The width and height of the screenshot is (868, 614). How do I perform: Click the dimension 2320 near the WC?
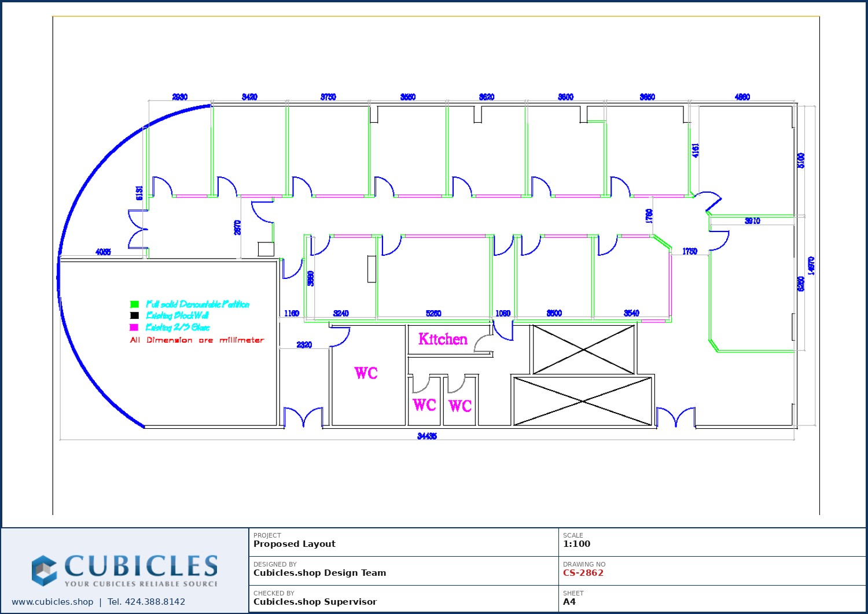coord(304,345)
